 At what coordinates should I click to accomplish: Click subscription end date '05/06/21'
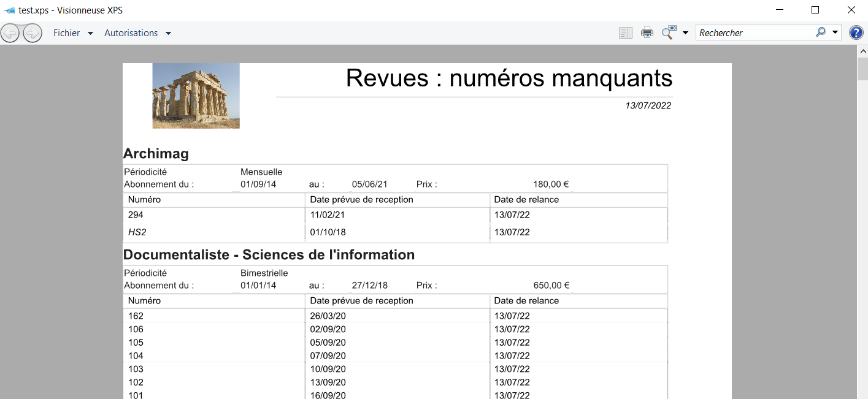[369, 184]
